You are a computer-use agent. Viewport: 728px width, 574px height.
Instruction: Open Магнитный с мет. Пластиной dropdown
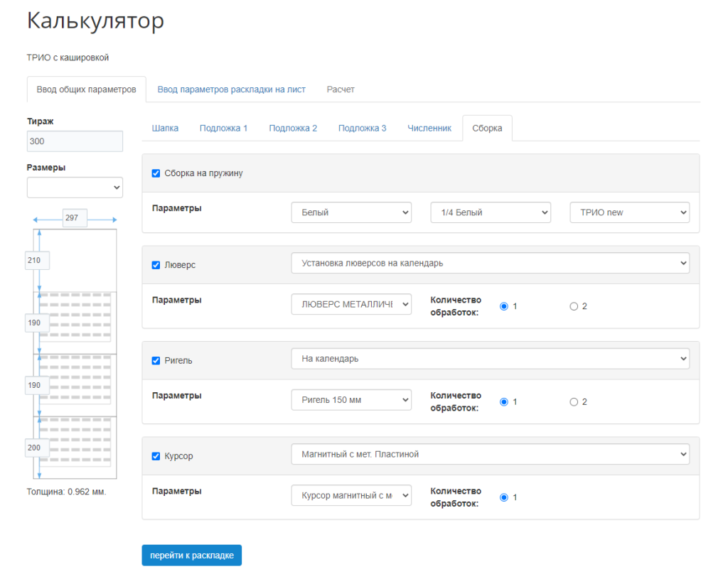(x=490, y=454)
